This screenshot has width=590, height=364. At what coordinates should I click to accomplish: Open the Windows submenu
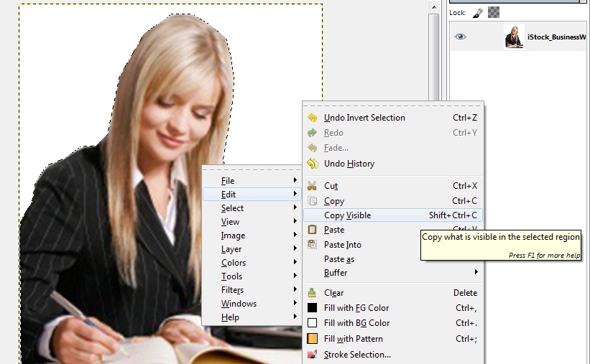click(x=252, y=304)
